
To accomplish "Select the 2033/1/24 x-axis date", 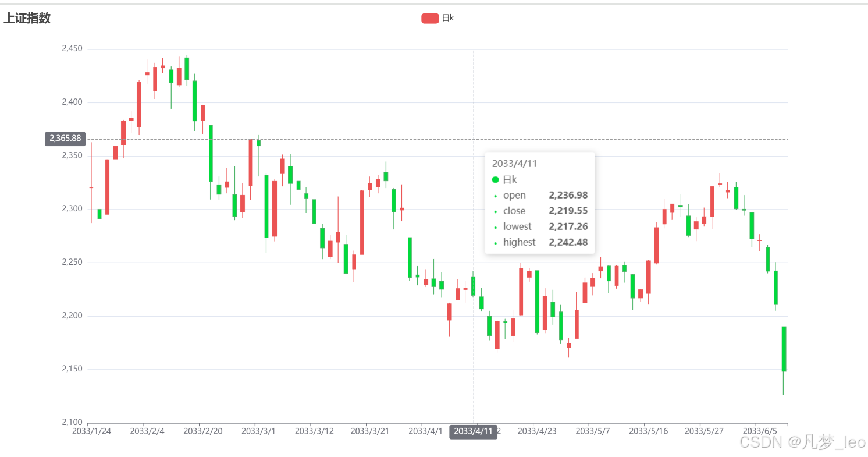I will [x=91, y=431].
